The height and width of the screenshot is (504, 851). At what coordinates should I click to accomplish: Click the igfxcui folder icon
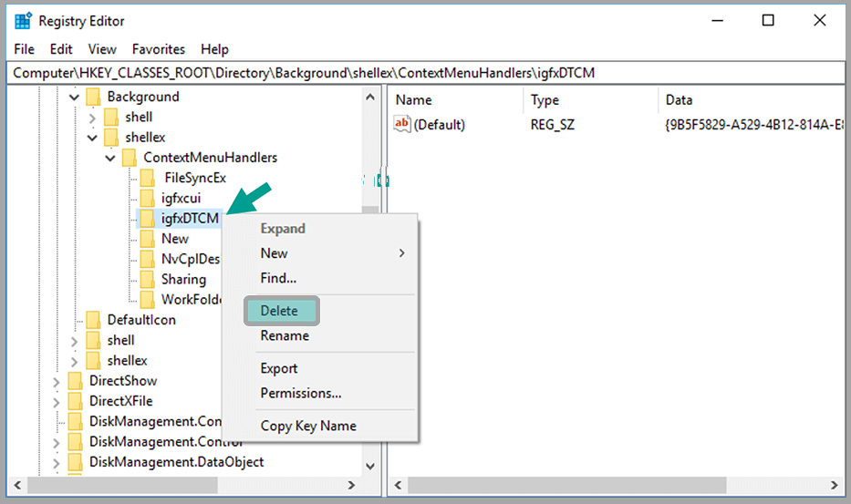[147, 198]
